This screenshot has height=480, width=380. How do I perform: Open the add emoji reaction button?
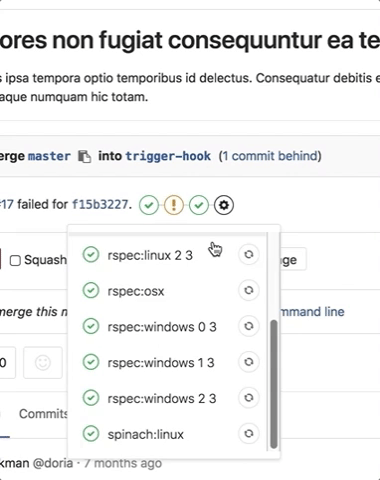pos(43,363)
